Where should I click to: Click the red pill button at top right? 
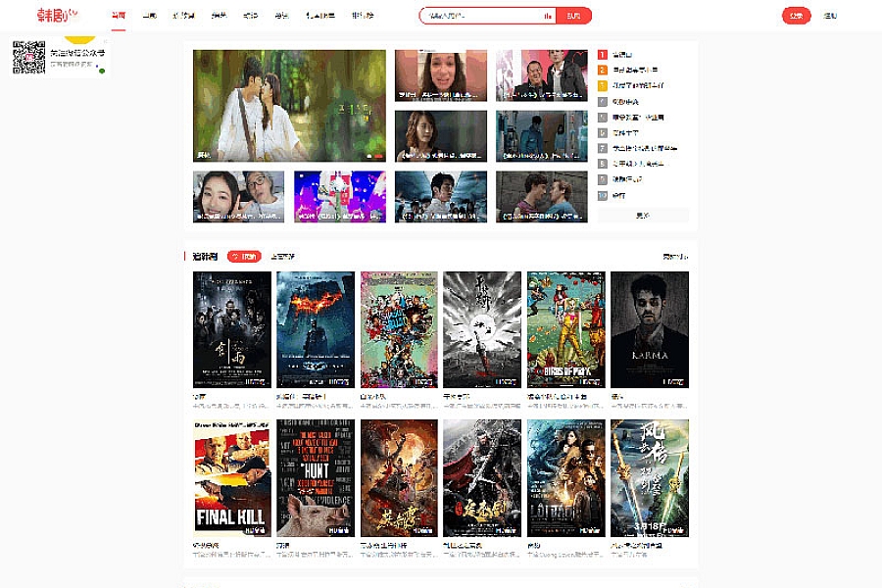[796, 16]
